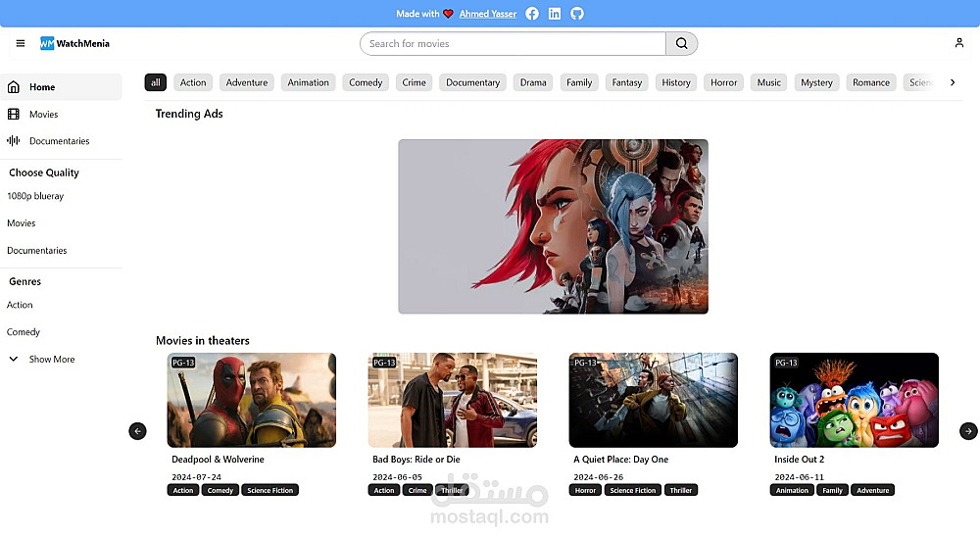
Task: Open the user profile icon
Action: tap(959, 43)
